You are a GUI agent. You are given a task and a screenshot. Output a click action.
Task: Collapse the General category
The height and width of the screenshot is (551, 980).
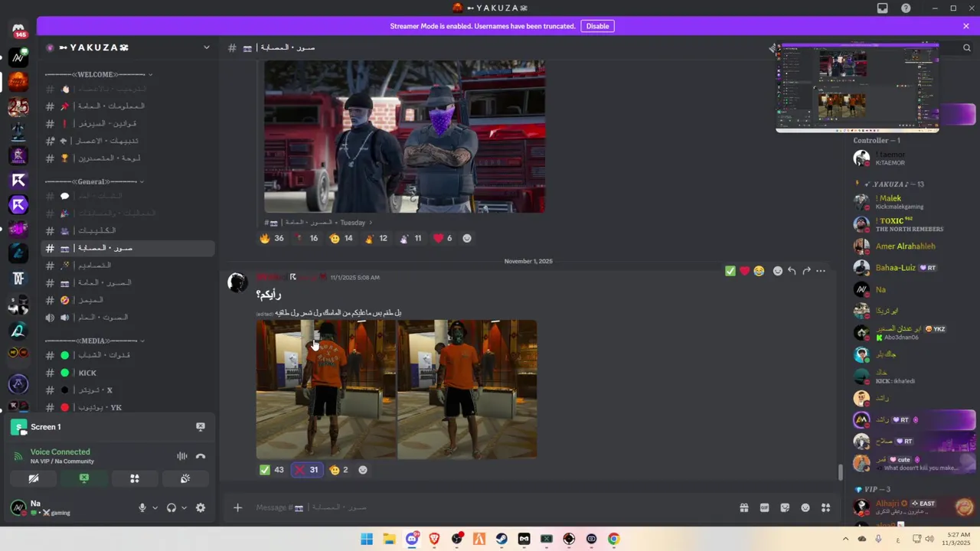95,181
